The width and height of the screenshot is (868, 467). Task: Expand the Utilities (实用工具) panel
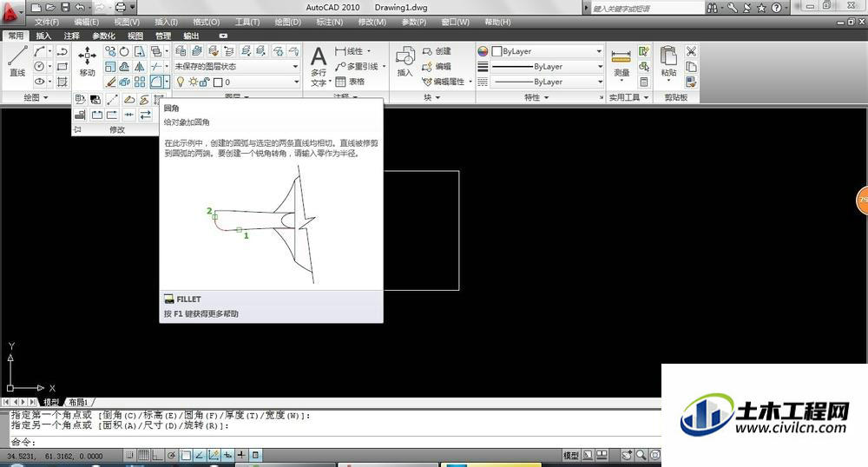point(628,97)
